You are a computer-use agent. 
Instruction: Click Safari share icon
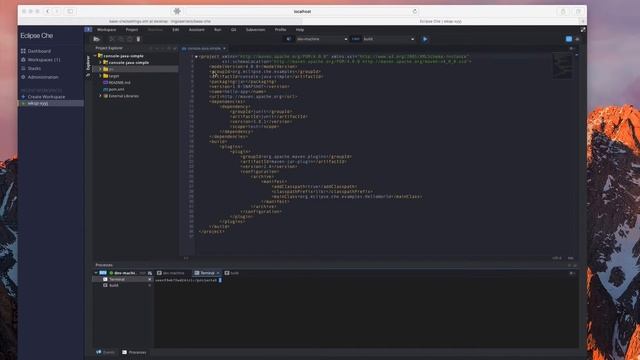tap(563, 11)
